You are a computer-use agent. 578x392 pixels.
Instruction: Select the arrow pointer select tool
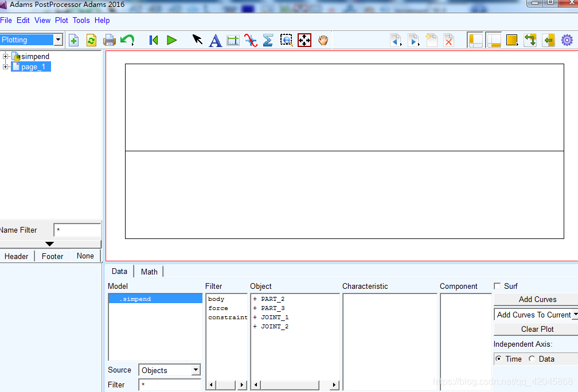pyautogui.click(x=197, y=40)
